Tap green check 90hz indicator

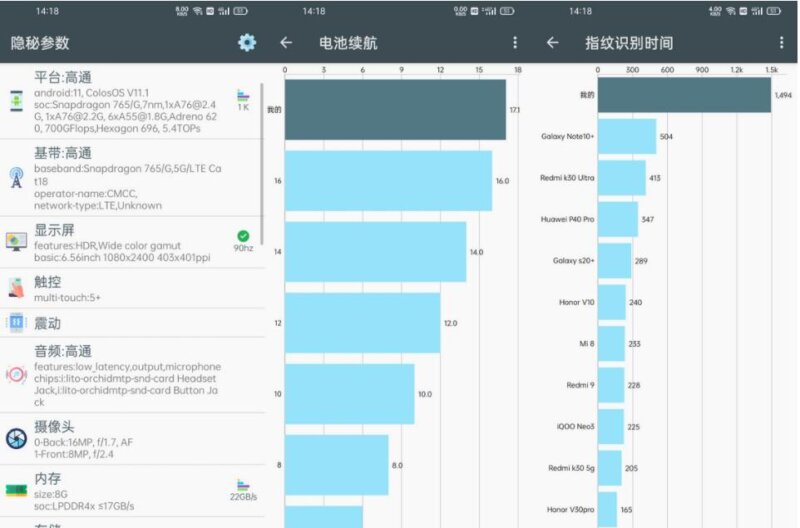[243, 241]
